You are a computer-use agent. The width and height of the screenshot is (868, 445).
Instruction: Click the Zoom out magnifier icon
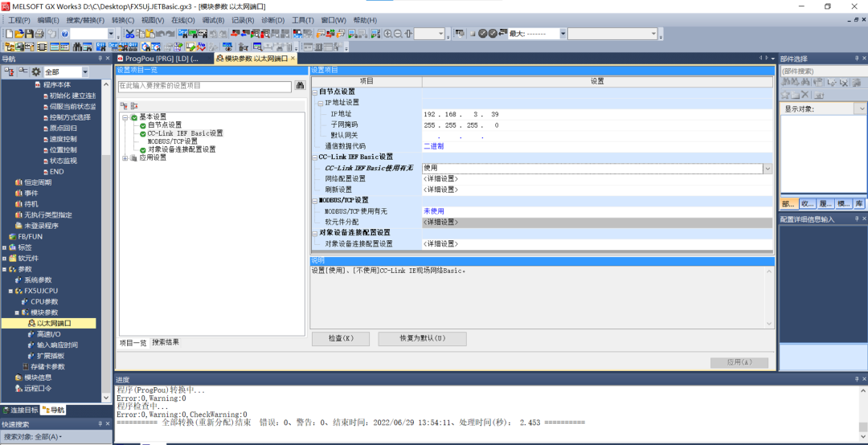tap(398, 35)
